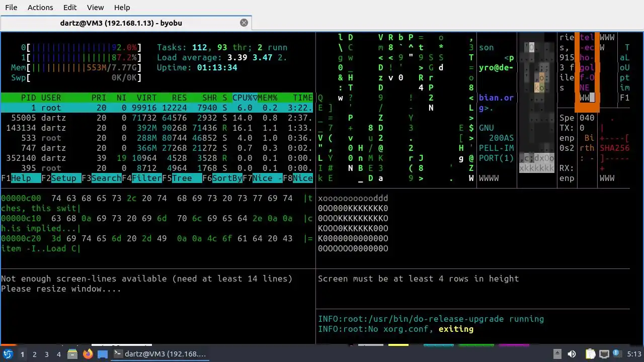Image resolution: width=644 pixels, height=362 pixels.
Task: Sort htop by SHR column header
Action: [209, 98]
